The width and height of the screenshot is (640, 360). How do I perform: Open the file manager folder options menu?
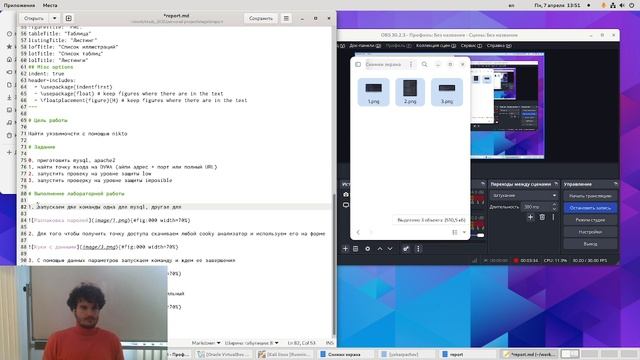[x=411, y=64]
